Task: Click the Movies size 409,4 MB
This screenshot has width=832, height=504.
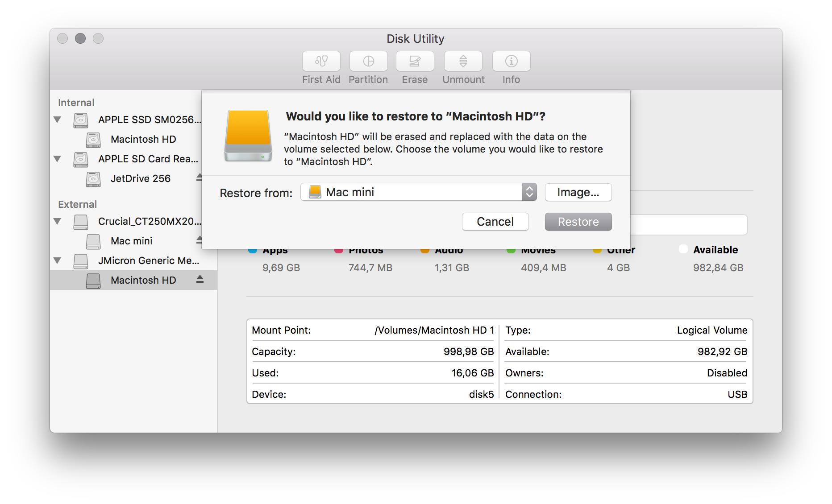Action: point(543,268)
